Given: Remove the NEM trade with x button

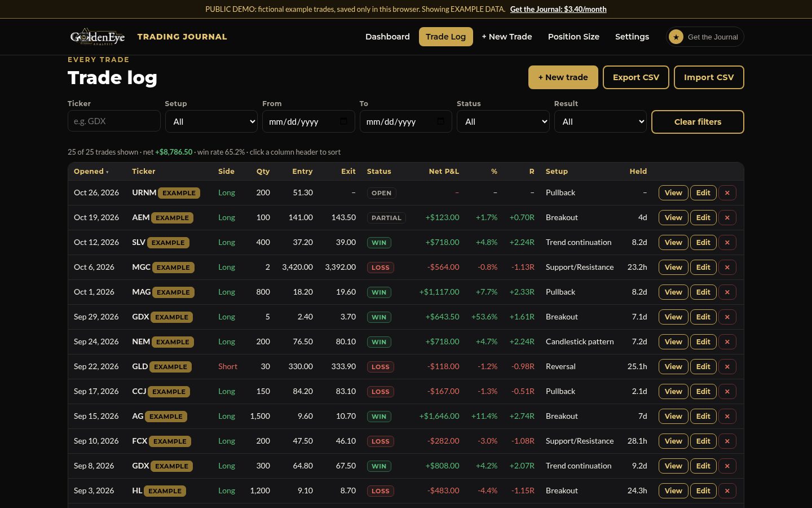Looking at the screenshot, I should click(727, 342).
